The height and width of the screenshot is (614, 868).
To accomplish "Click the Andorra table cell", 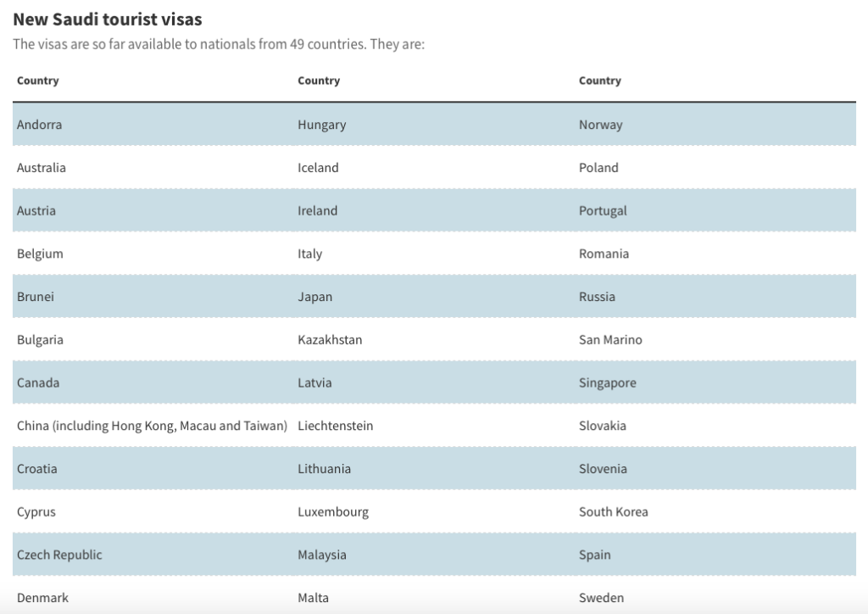I will click(40, 125).
